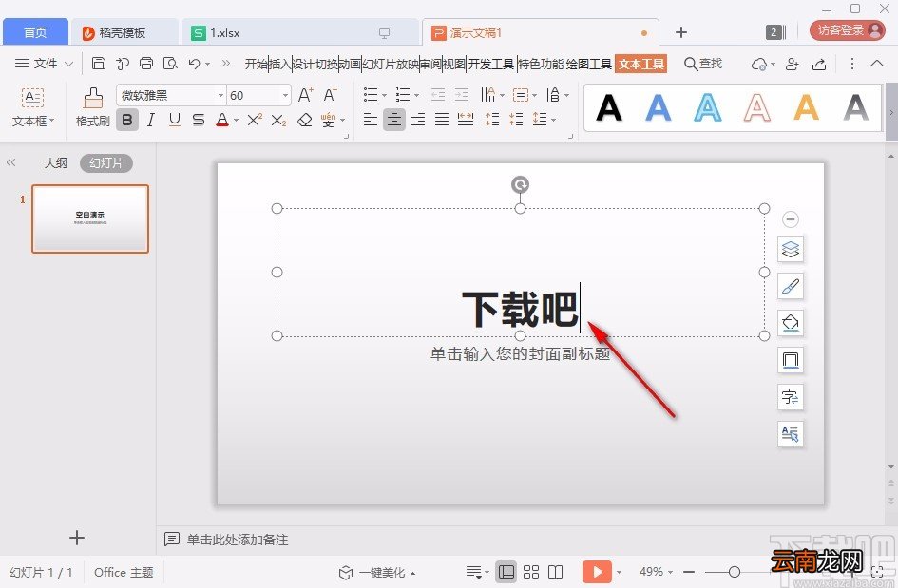Decrease font size with A- icon

pos(330,94)
